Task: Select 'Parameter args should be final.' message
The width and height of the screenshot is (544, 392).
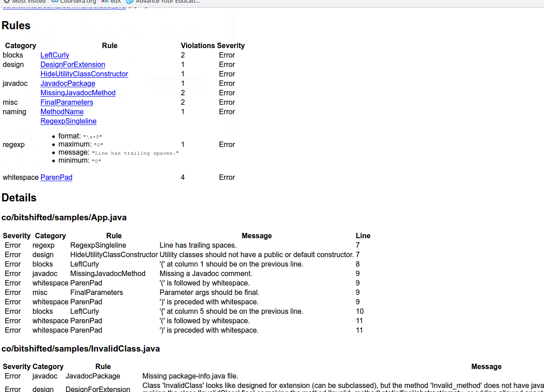Action: point(210,292)
